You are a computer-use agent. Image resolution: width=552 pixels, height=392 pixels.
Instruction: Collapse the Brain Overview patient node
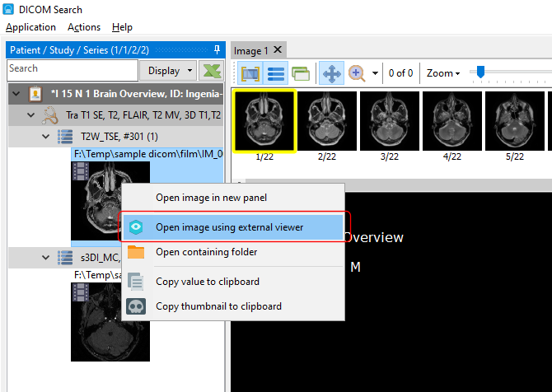[x=15, y=94]
